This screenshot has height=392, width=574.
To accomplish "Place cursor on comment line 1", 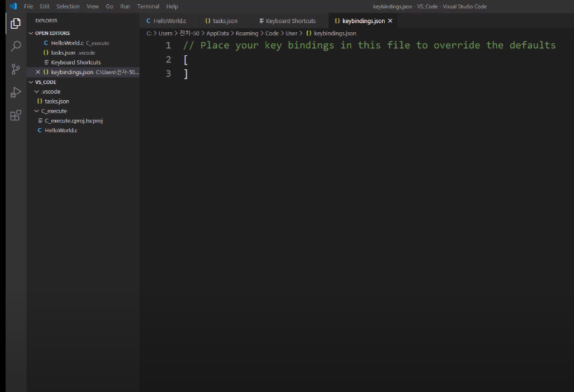I will [369, 45].
